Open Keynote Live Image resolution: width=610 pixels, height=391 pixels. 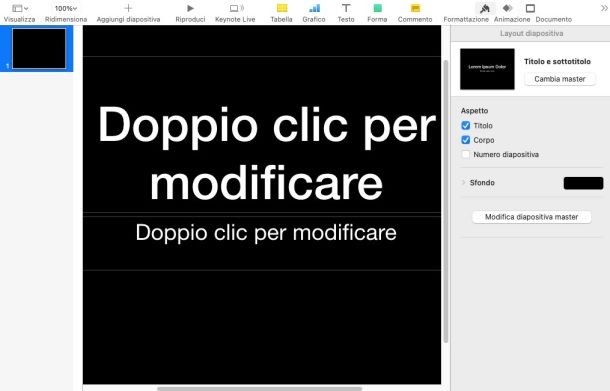click(x=236, y=8)
